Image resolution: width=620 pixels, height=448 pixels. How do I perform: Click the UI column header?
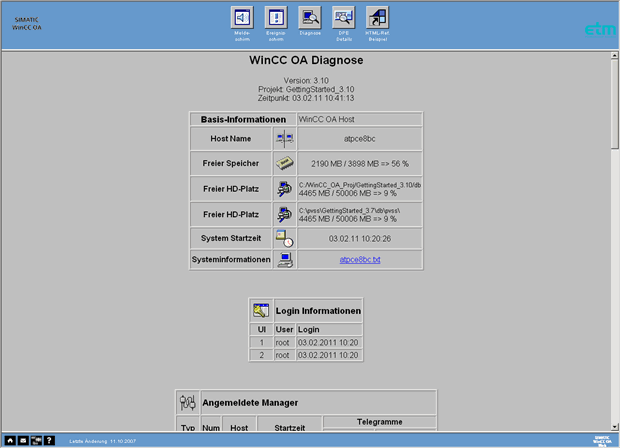pos(262,329)
